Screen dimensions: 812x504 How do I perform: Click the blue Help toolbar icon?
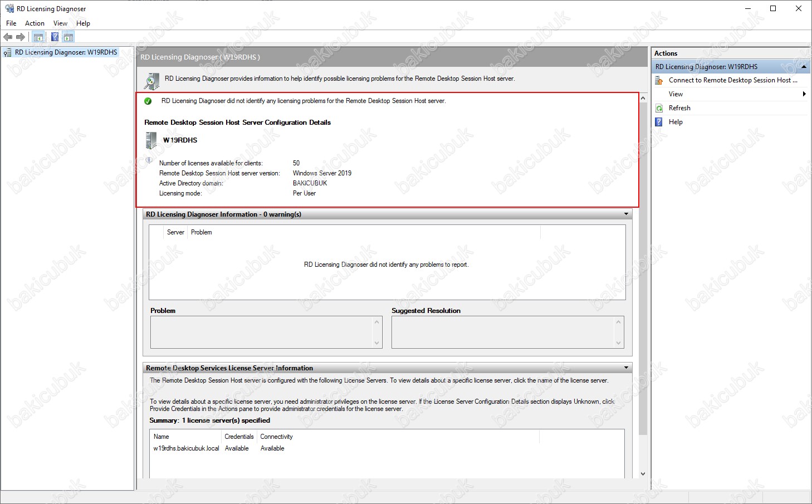pos(55,37)
